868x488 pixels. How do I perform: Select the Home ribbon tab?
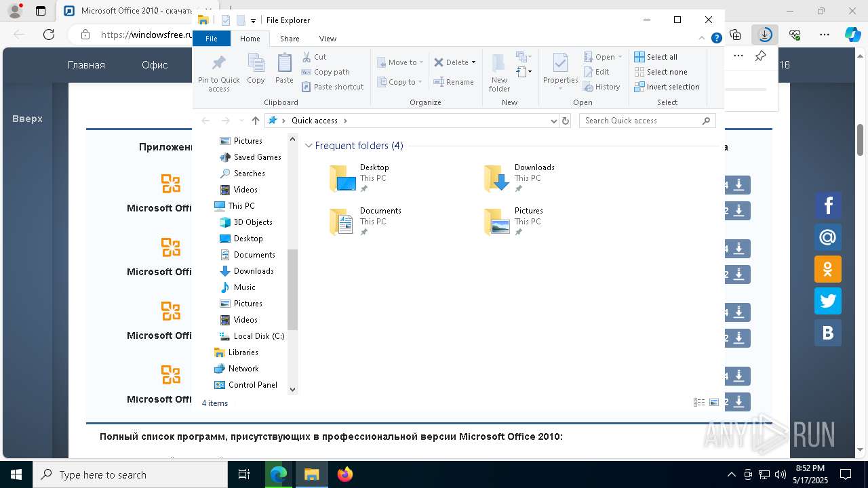250,39
